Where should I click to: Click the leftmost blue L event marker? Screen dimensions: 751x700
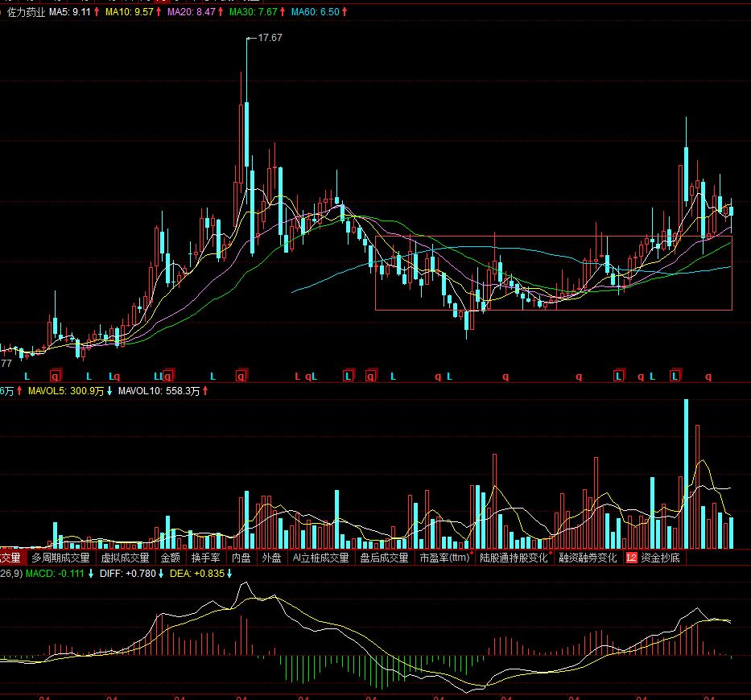26,376
